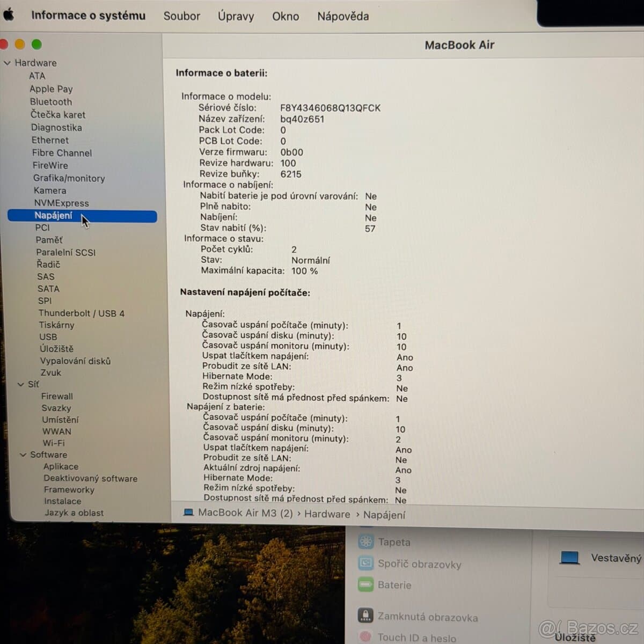Select Thunderbolt / USB 4 in the sidebar
Viewport: 644px width, 644px height.
click(x=81, y=313)
